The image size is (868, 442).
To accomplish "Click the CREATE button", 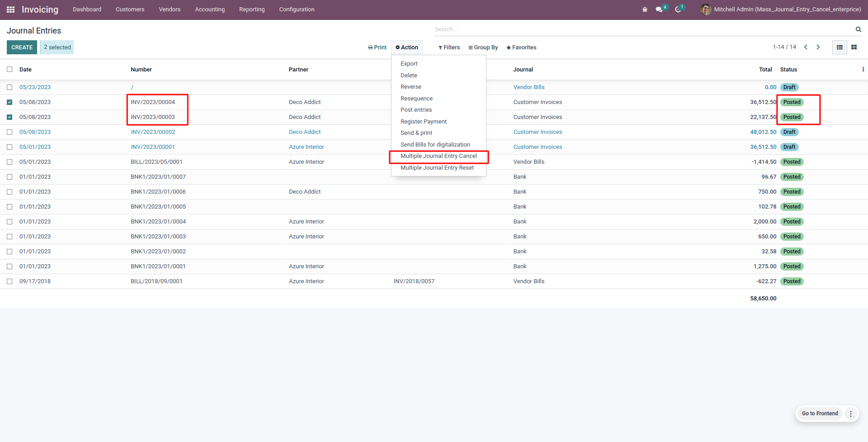I will point(22,48).
